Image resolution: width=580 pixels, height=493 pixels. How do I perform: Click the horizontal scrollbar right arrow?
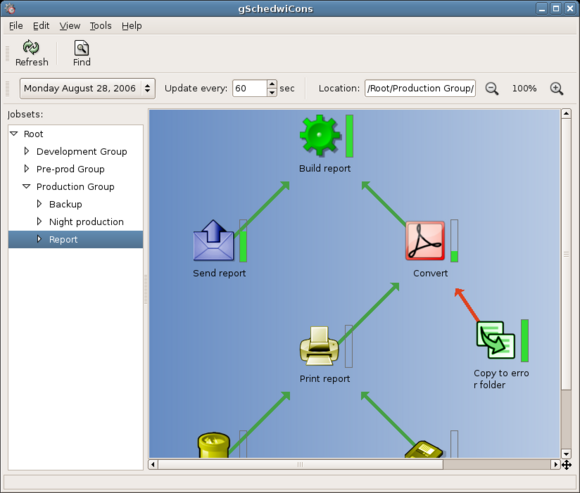pyautogui.click(x=555, y=464)
